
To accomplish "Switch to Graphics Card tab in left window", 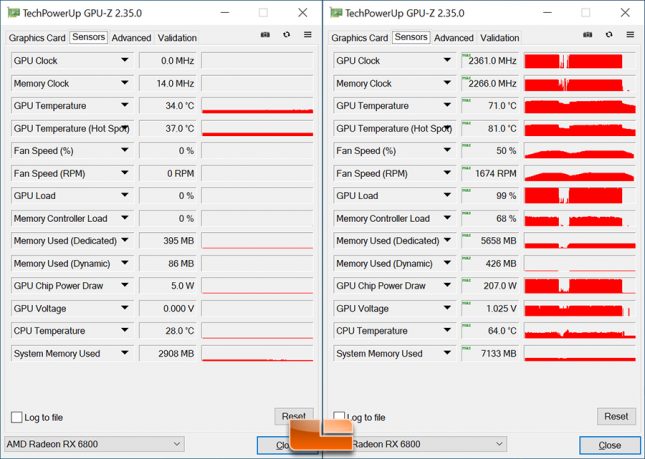I will tap(37, 38).
